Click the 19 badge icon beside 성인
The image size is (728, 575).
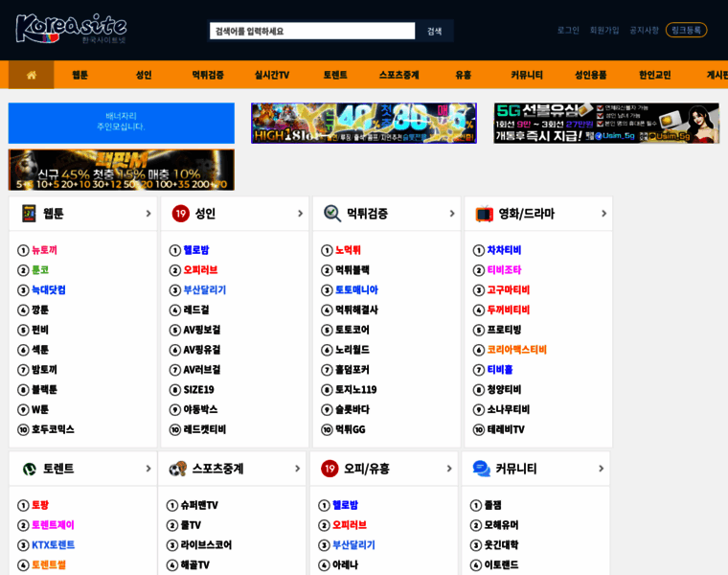tap(180, 214)
